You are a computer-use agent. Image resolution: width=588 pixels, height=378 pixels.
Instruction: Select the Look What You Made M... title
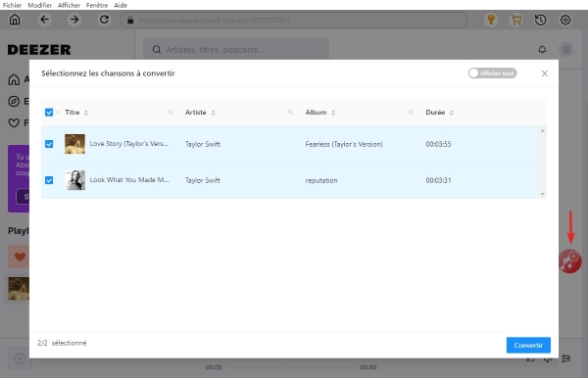click(x=129, y=180)
